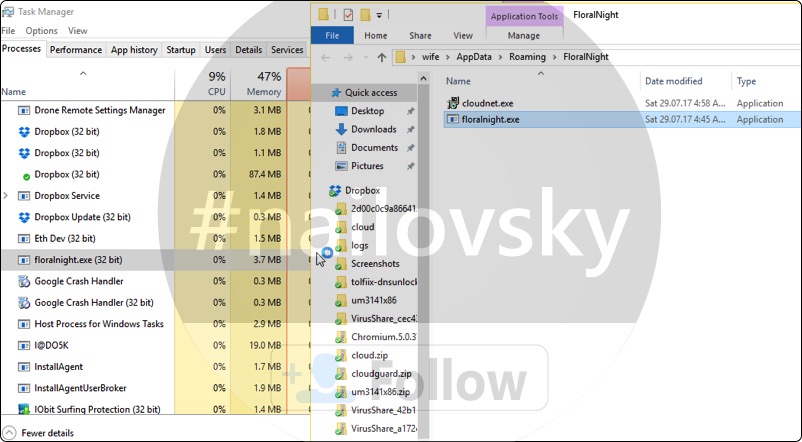This screenshot has height=442, width=802.
Task: Select the InstallAgent process row
Action: [x=155, y=367]
